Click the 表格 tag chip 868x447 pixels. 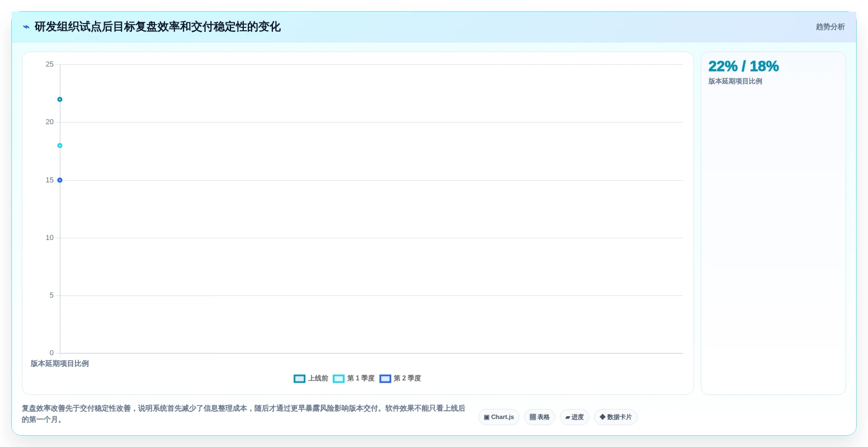pos(540,417)
